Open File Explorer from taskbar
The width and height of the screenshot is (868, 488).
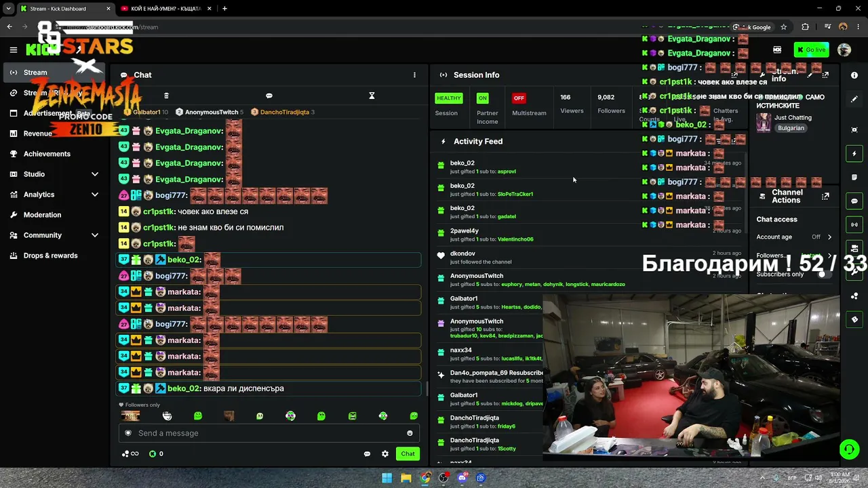(406, 478)
